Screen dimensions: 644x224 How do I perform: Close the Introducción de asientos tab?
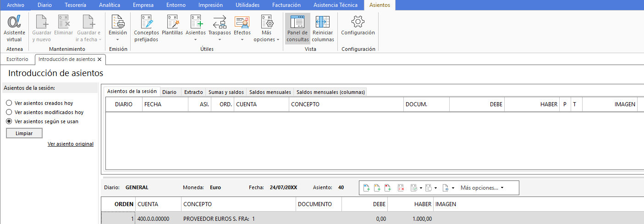[99, 60]
